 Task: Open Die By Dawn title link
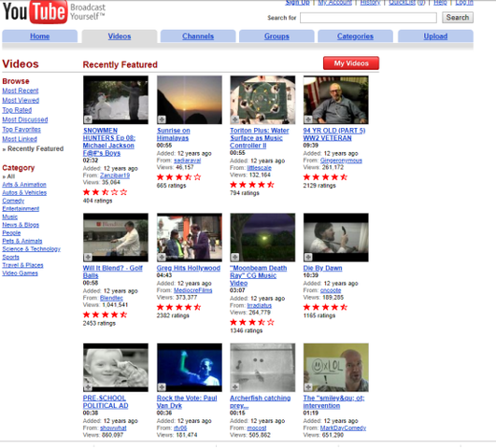[x=322, y=268]
